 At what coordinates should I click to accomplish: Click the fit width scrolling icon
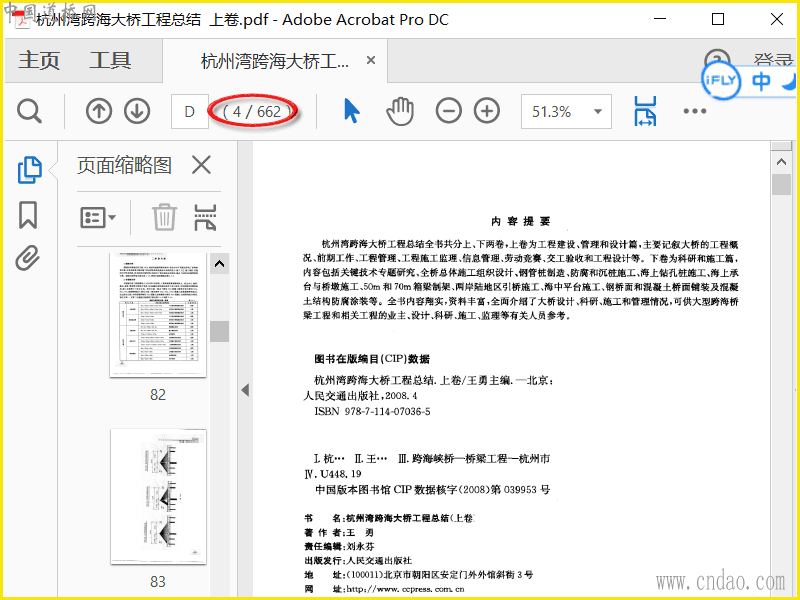pyautogui.click(x=645, y=111)
